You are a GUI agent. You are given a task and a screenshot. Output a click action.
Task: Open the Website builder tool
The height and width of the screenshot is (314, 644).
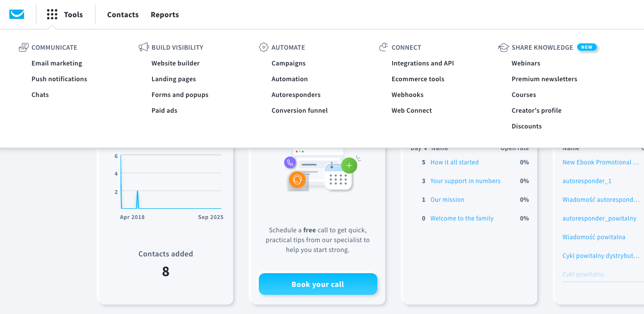tap(176, 63)
